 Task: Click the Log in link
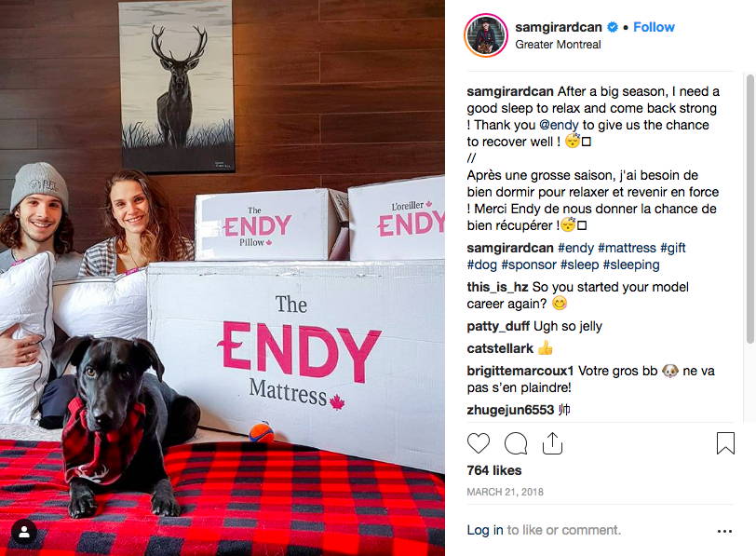point(484,530)
